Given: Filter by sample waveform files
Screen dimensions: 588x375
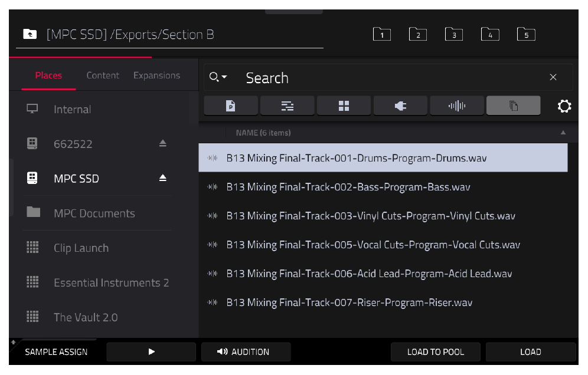Looking at the screenshot, I should [457, 106].
